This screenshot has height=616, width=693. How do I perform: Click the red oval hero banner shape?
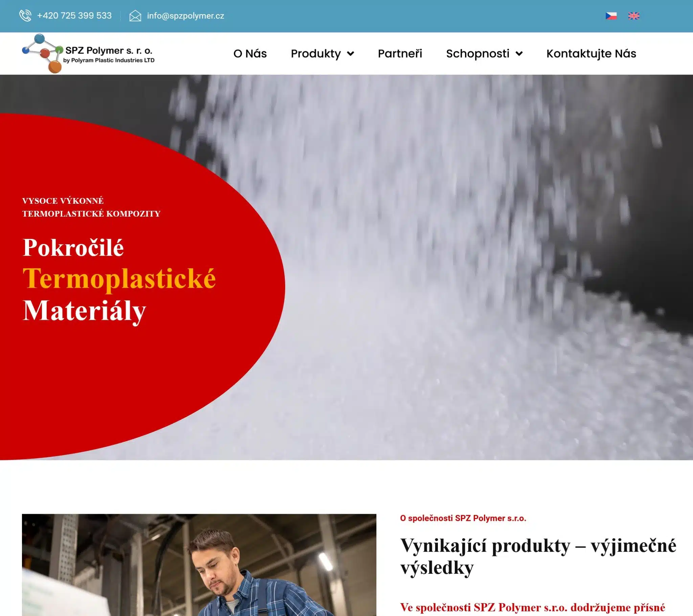click(119, 373)
